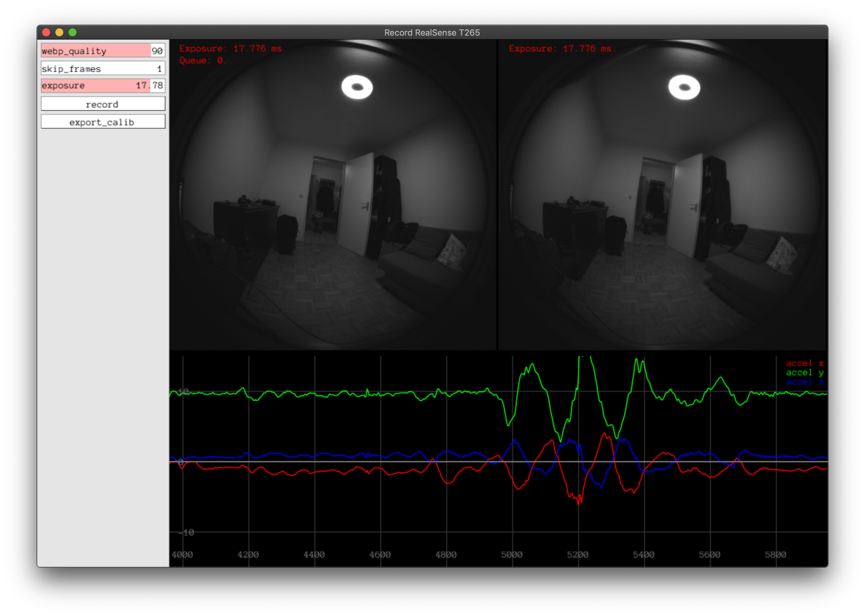Click the 5000 tick on plot axis

click(512, 555)
